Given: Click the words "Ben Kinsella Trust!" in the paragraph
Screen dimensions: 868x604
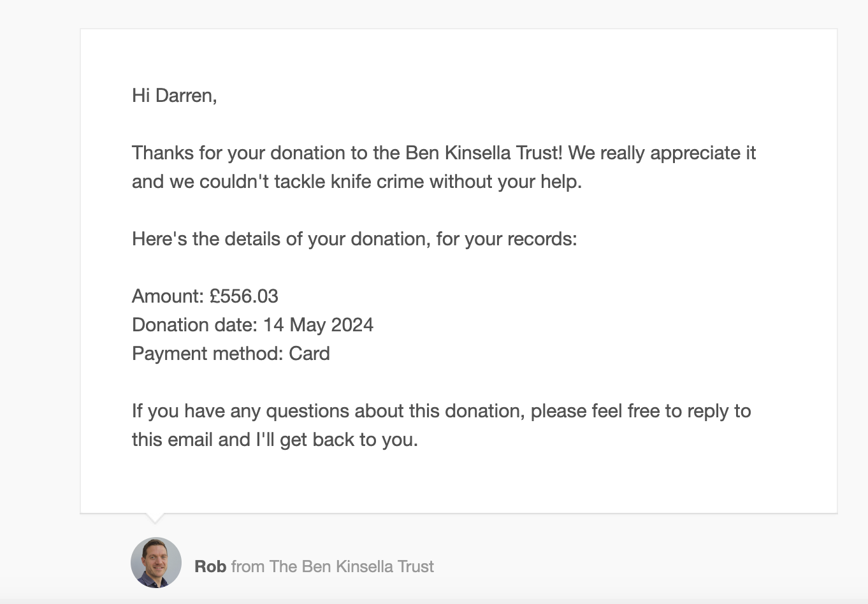Looking at the screenshot, I should tap(484, 153).
